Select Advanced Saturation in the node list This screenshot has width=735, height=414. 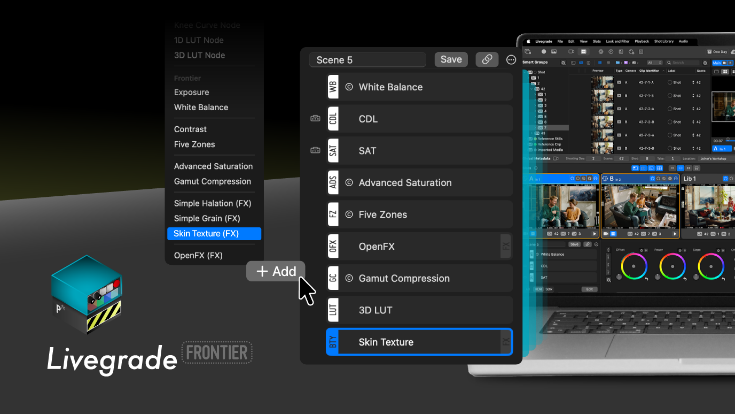click(x=213, y=166)
